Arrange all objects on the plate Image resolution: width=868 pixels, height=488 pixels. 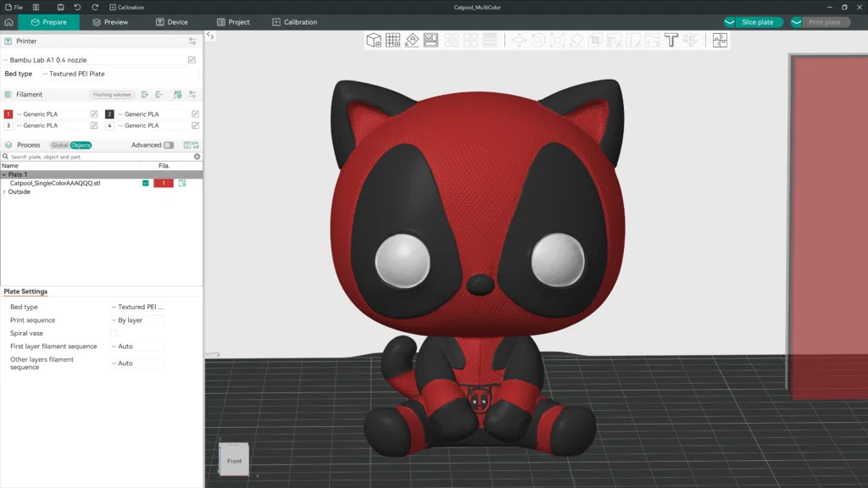(x=431, y=40)
